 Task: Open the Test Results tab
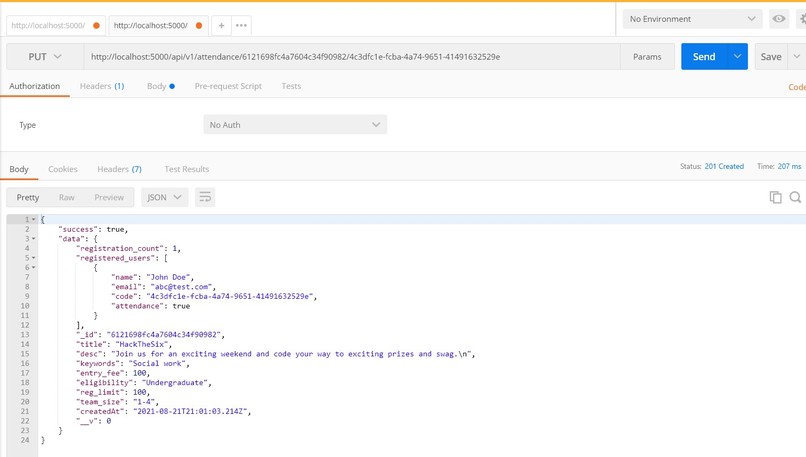[187, 169]
